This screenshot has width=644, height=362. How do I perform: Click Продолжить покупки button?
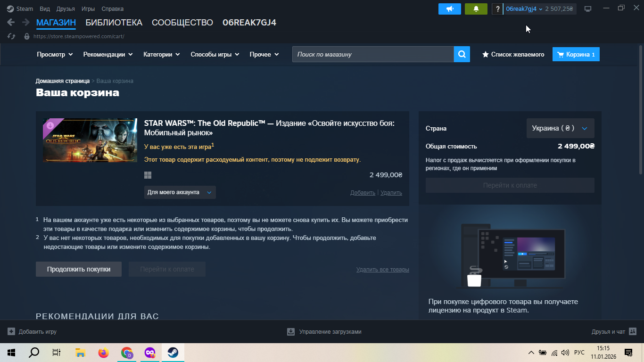[x=79, y=269]
